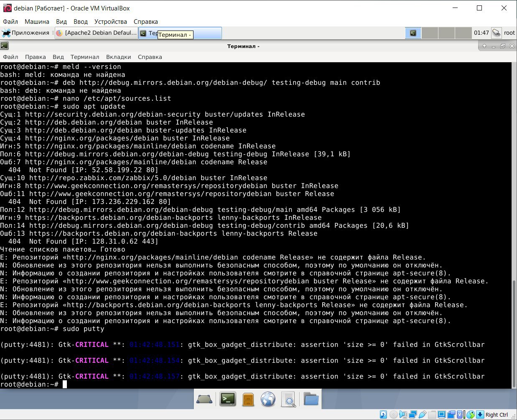Image resolution: width=517 pixels, height=420 pixels.
Task: Open VirtualBox Ввод menu
Action: 81,22
